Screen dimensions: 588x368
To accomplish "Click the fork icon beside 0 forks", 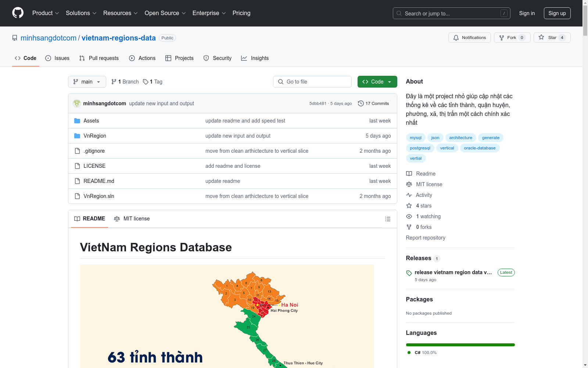I will coord(409,227).
